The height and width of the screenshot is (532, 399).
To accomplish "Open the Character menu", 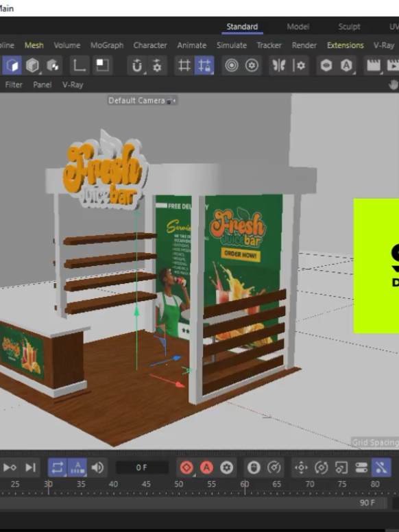I will tap(150, 45).
